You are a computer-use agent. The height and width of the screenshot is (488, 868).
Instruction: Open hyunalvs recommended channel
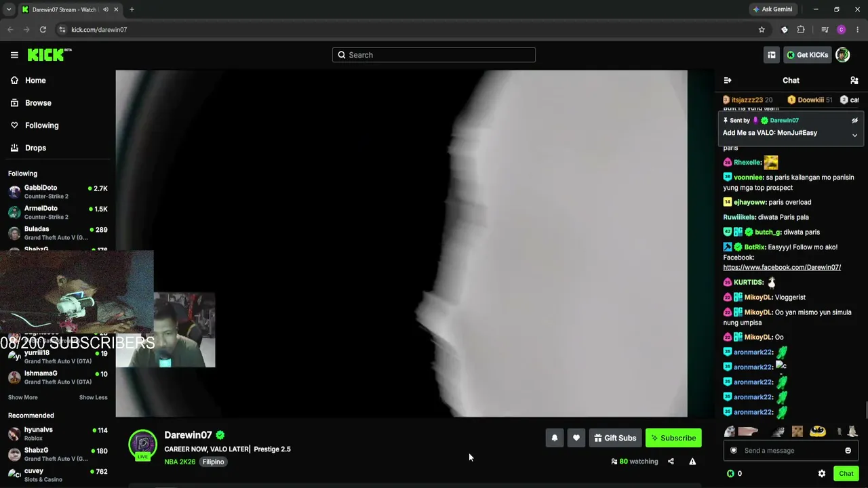click(x=58, y=434)
